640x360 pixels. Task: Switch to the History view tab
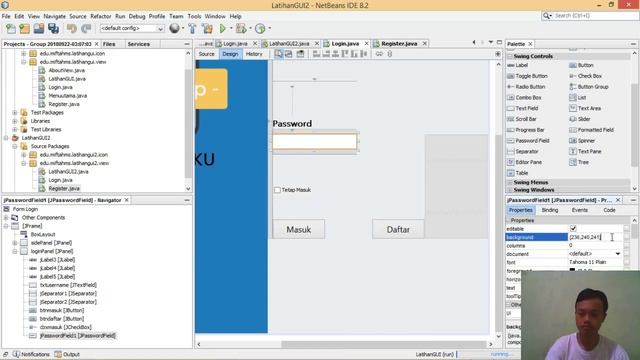(x=254, y=54)
